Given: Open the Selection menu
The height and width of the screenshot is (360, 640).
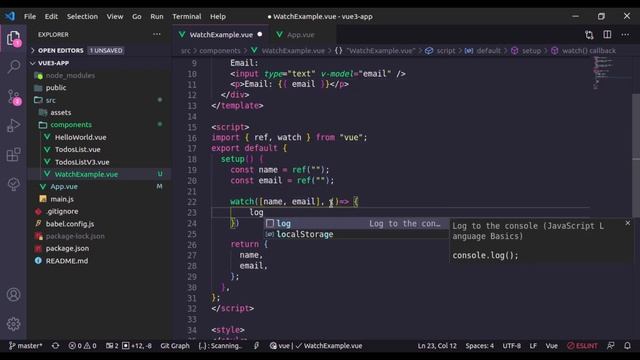Looking at the screenshot, I should click(x=82, y=16).
